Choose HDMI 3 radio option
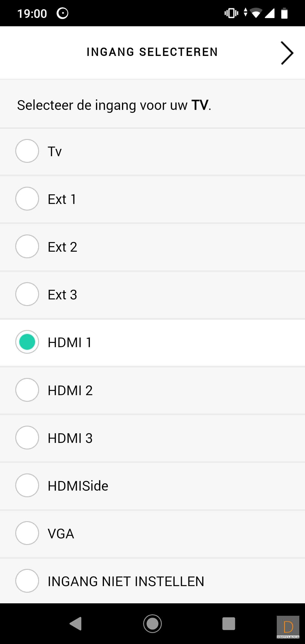This screenshot has width=305, height=644. tap(27, 438)
